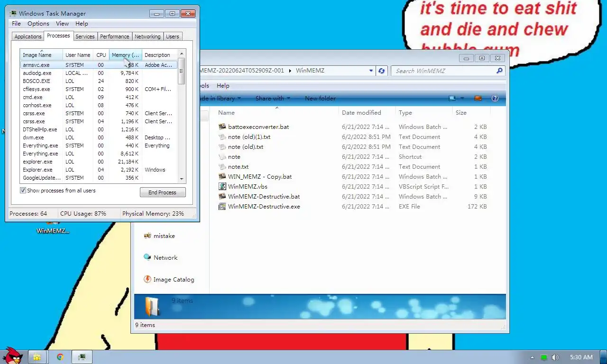Select the note.txt file icon

pos(222,166)
